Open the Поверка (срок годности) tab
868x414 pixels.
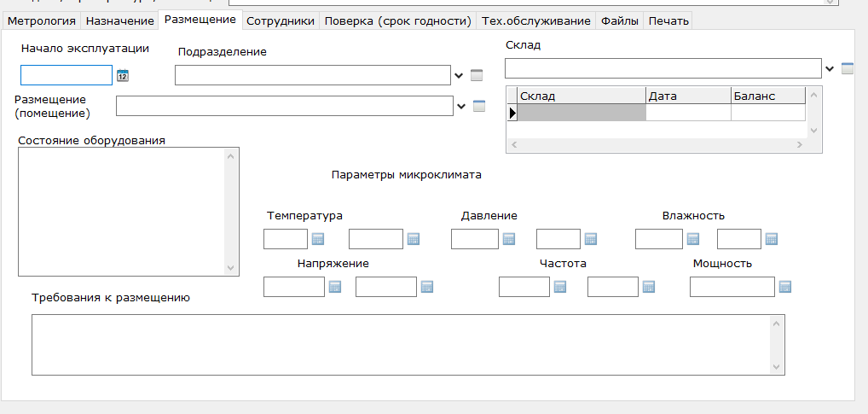(x=397, y=21)
